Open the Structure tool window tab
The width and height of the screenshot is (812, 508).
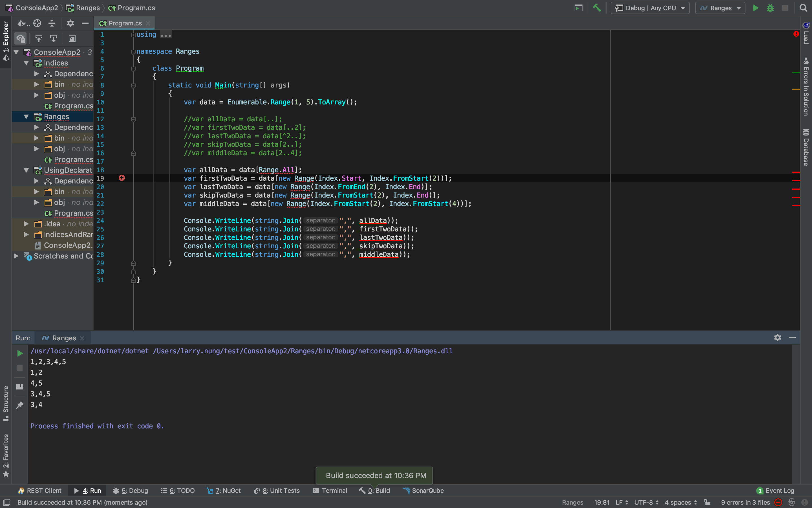coord(6,403)
